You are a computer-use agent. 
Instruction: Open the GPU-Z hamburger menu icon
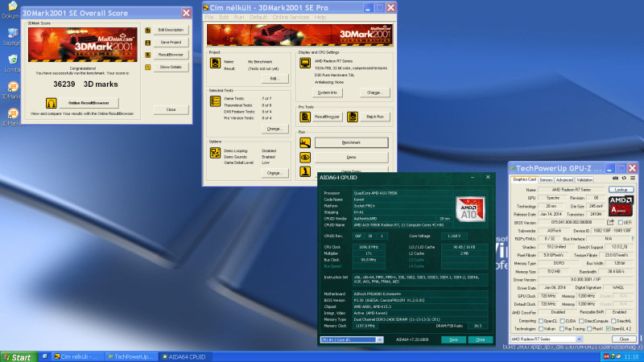tap(633, 179)
